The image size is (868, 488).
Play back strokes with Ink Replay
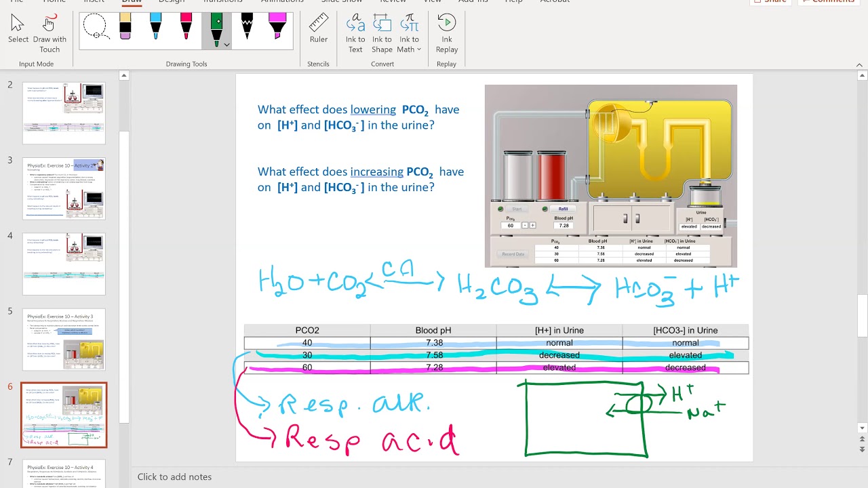[447, 34]
